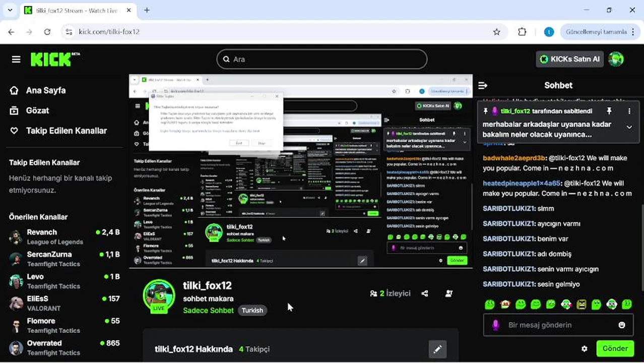View site information icon in address bar
The height and width of the screenshot is (363, 644).
click(x=69, y=32)
